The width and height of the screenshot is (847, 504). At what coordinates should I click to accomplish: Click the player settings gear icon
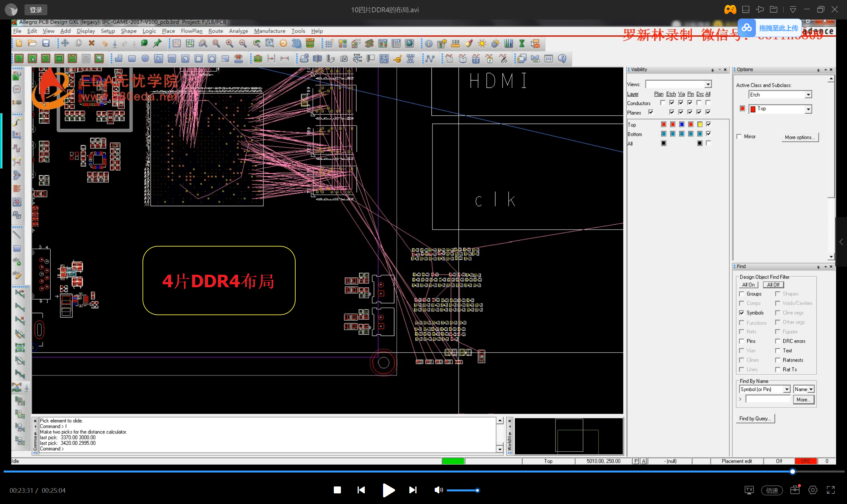tap(813, 490)
